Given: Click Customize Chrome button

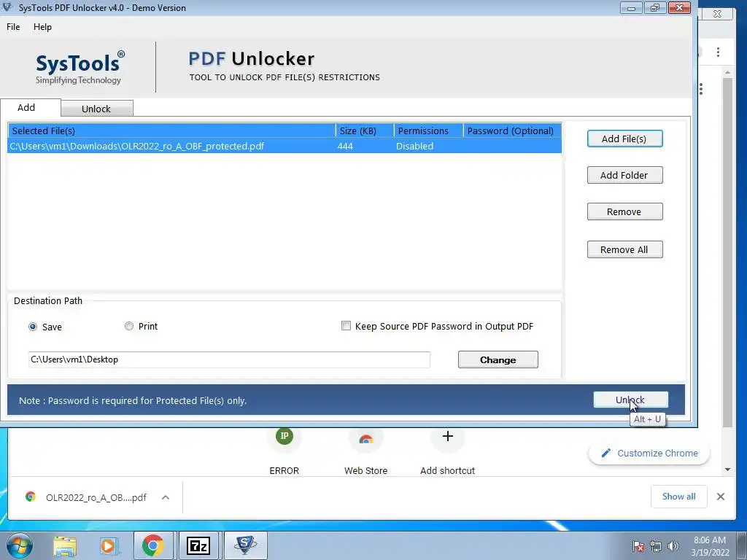Looking at the screenshot, I should pos(649,454).
